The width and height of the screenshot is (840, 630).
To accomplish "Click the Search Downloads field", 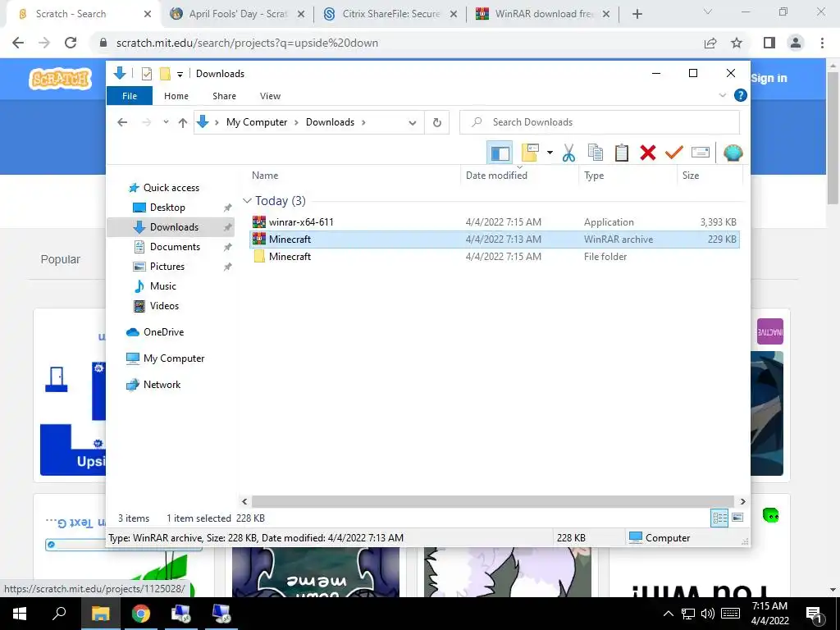I will pos(600,122).
